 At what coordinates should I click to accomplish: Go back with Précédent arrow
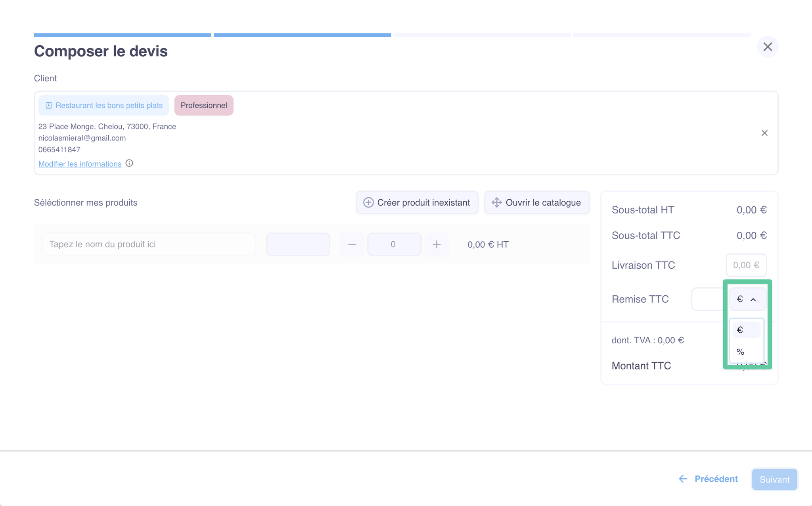708,479
